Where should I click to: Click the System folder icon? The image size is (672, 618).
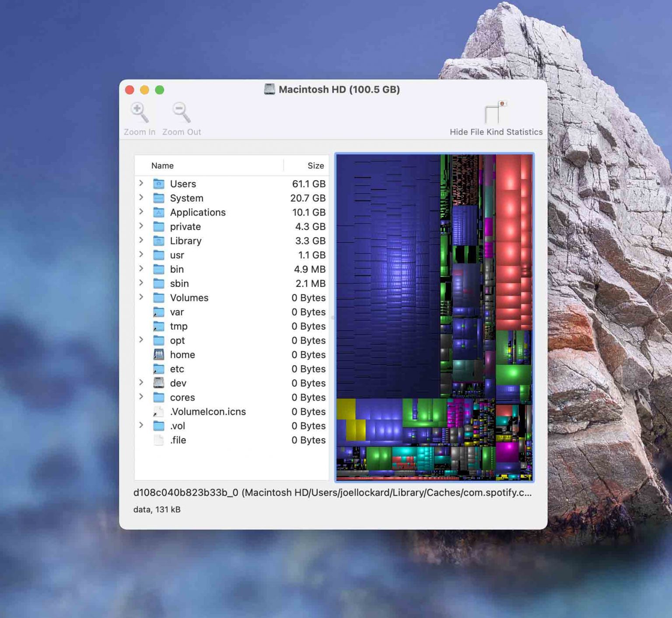(158, 198)
